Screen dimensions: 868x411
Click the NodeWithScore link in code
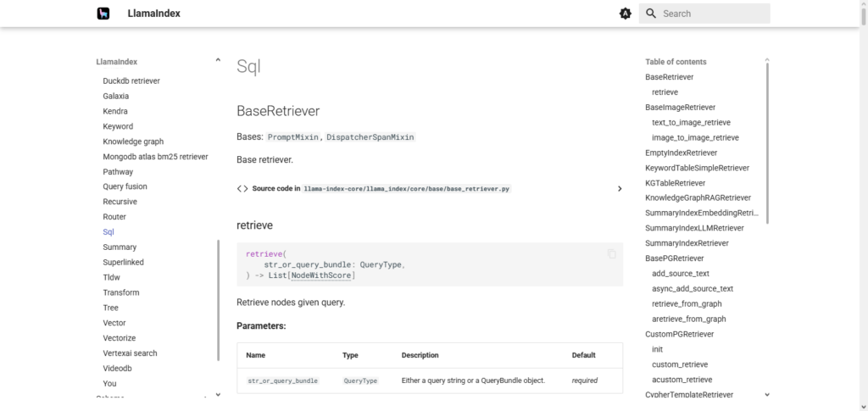point(321,275)
